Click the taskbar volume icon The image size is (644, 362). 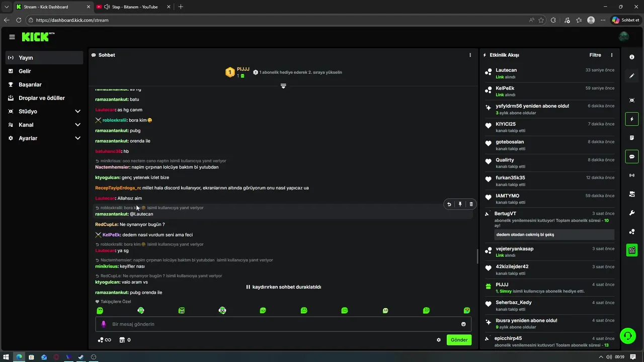click(610, 357)
